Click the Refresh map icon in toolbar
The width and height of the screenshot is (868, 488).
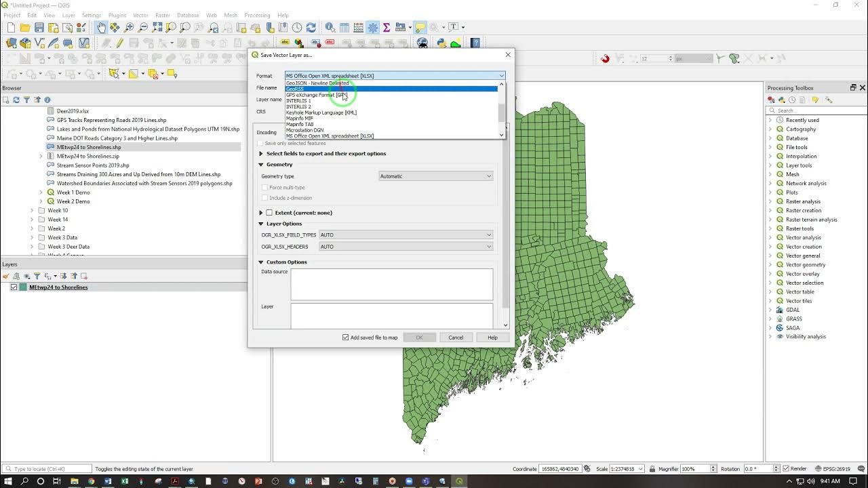[311, 28]
